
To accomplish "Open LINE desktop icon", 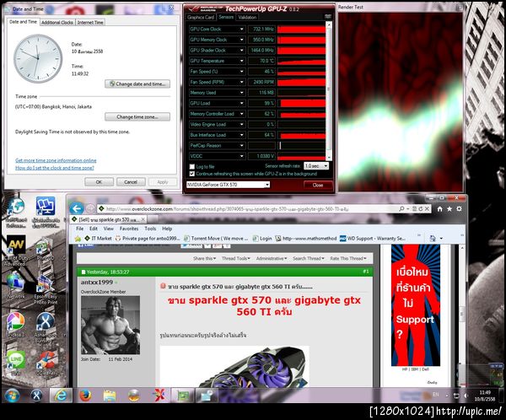I will tap(15, 363).
